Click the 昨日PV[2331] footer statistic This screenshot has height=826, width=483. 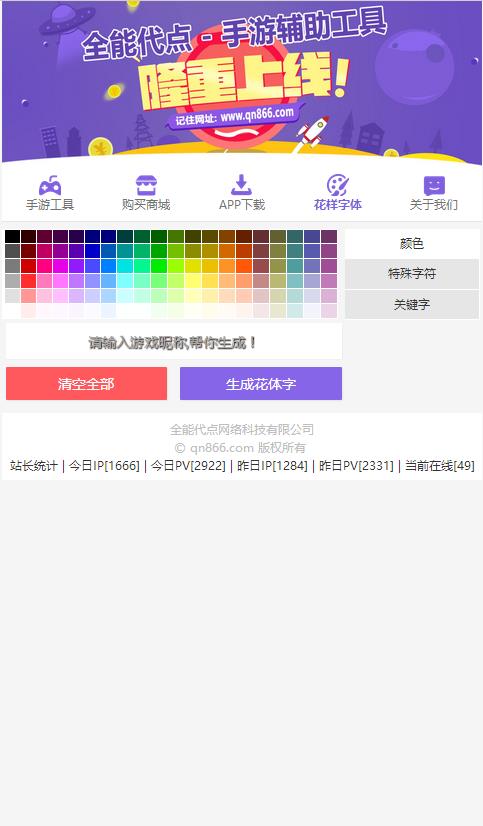pos(357,466)
